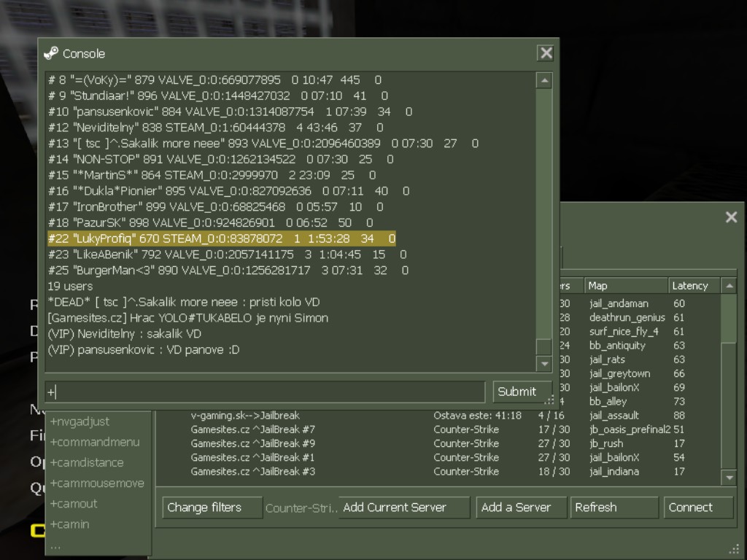Click the Gamesites.cz Simon announcement line
The width and height of the screenshot is (747, 560).
tap(187, 318)
